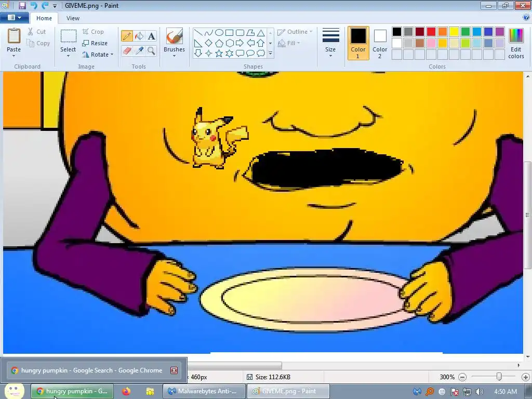Viewport: 532px width, 399px height.
Task: Choose the Triangle shape
Action: click(261, 33)
